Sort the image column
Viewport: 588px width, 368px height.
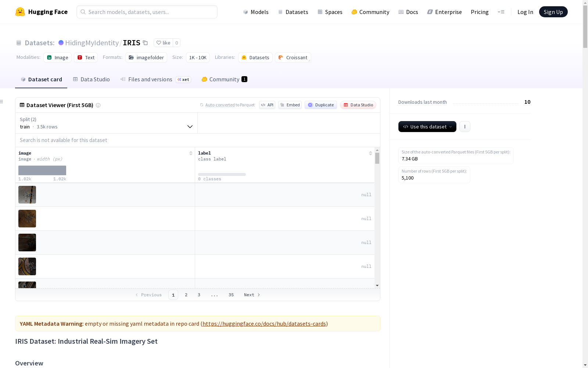(x=191, y=153)
